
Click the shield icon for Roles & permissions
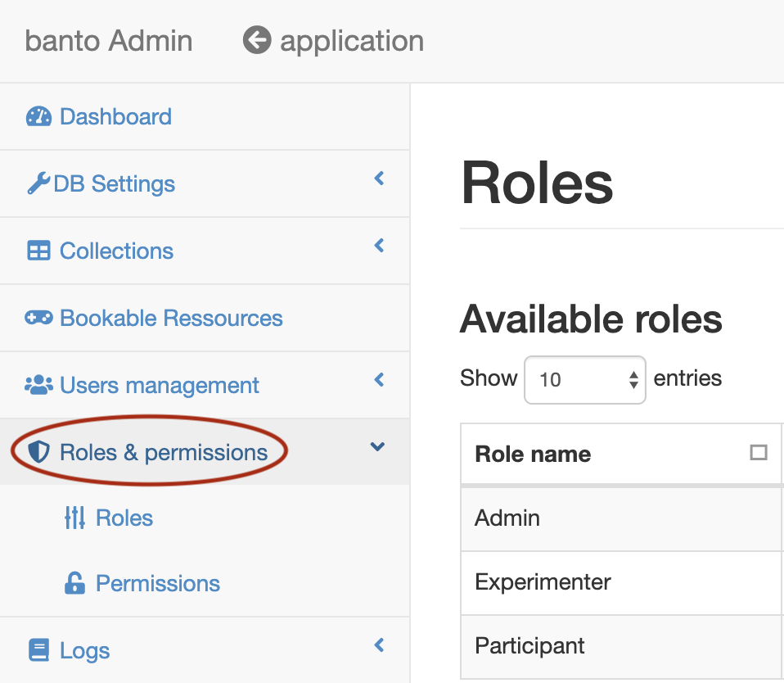(39, 451)
